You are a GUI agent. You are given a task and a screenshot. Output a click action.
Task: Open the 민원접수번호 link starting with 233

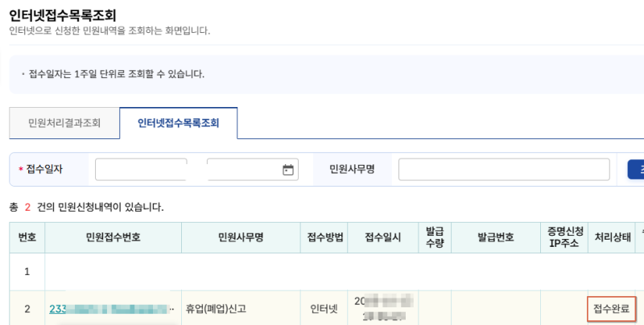[110, 309]
